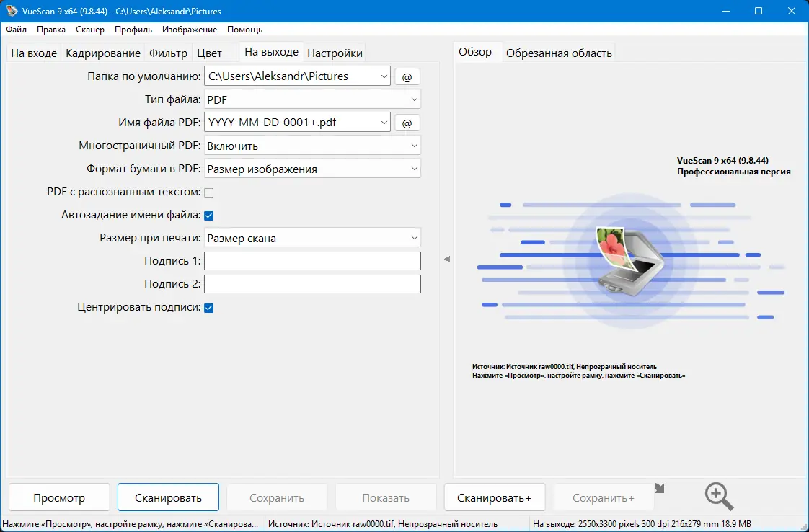
Task: Click the Подпись 2 input field
Action: pos(313,284)
